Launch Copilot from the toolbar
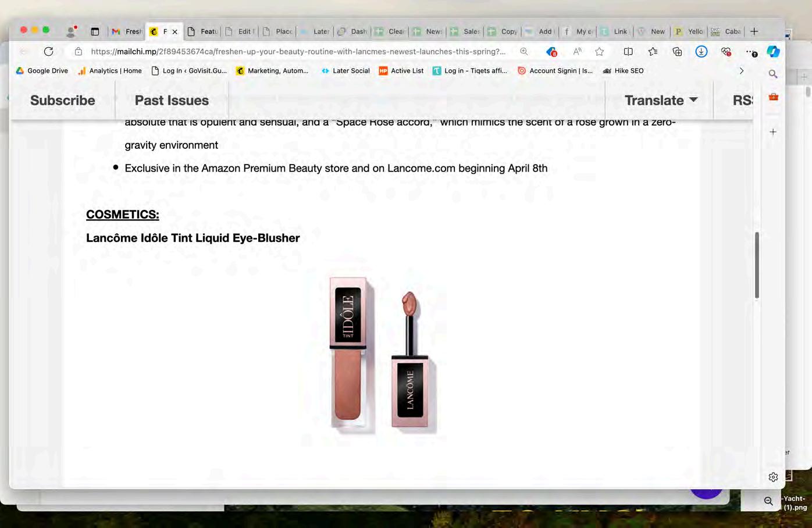The height and width of the screenshot is (528, 812). pos(773,52)
